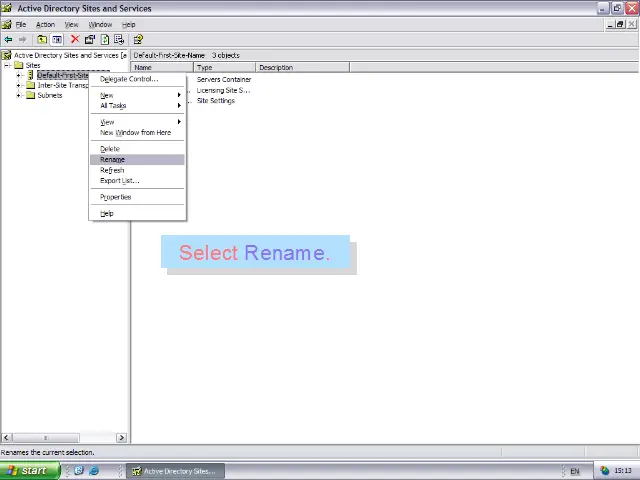Choose Help in the context menu
This screenshot has width=640, height=480.
coord(137,213)
